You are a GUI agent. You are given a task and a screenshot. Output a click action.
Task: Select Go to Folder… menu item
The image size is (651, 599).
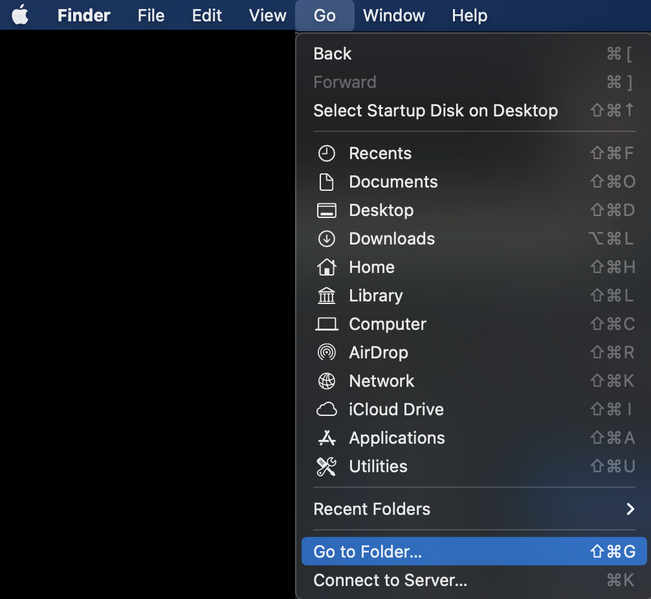coord(474,551)
